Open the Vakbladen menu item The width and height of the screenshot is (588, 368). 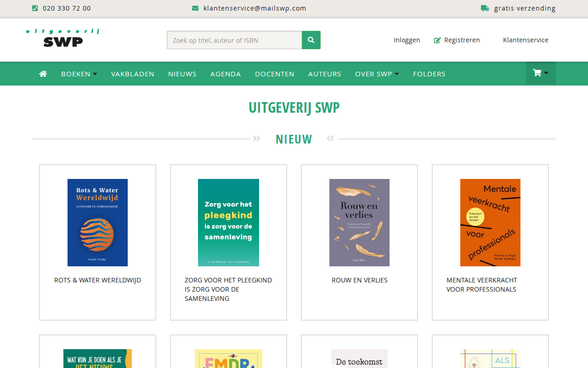(x=133, y=74)
